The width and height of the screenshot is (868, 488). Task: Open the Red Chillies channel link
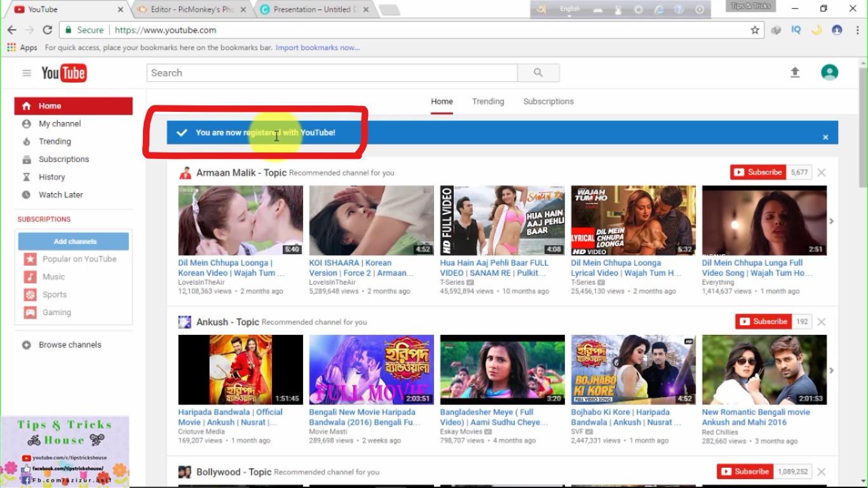(720, 432)
